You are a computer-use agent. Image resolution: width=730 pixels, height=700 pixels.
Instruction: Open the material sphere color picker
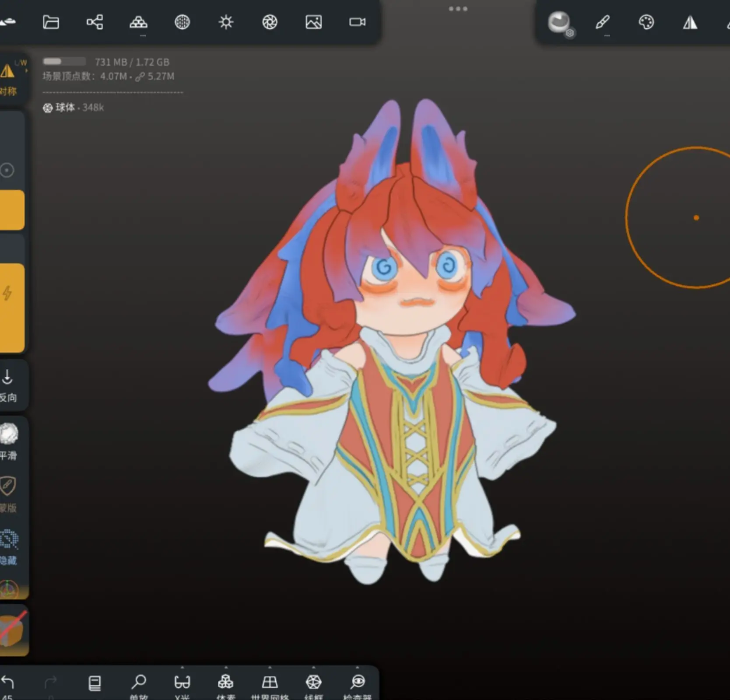(559, 22)
